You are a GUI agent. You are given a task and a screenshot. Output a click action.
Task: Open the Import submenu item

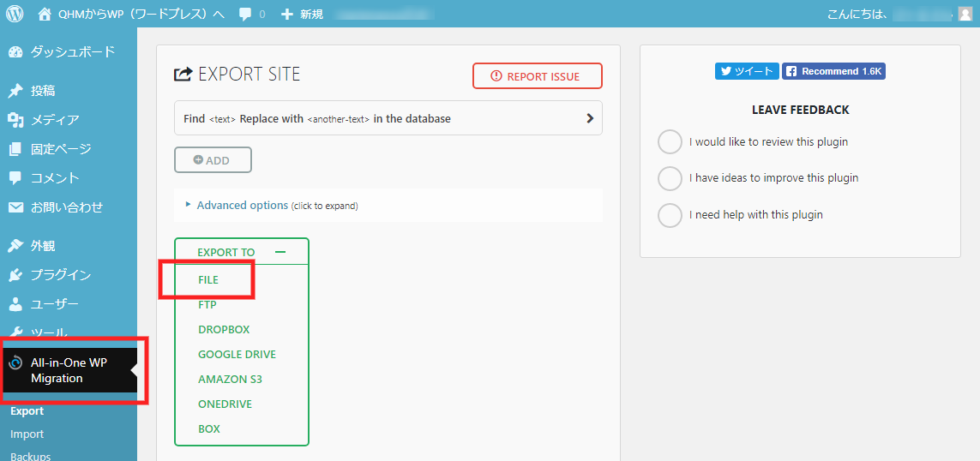(27, 434)
